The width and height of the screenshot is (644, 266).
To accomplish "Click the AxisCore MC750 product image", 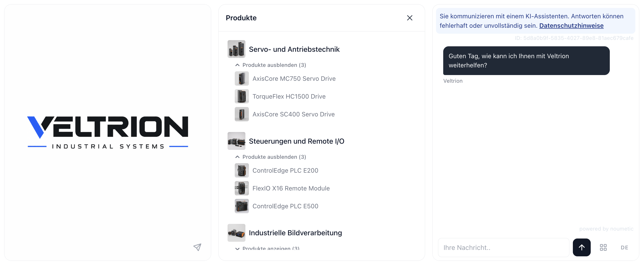I will point(241,79).
